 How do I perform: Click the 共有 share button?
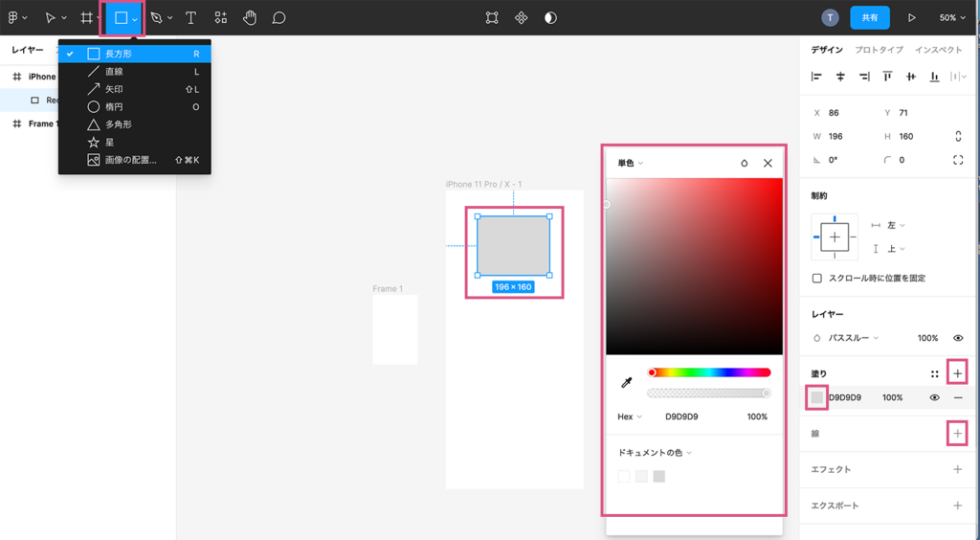click(x=869, y=17)
